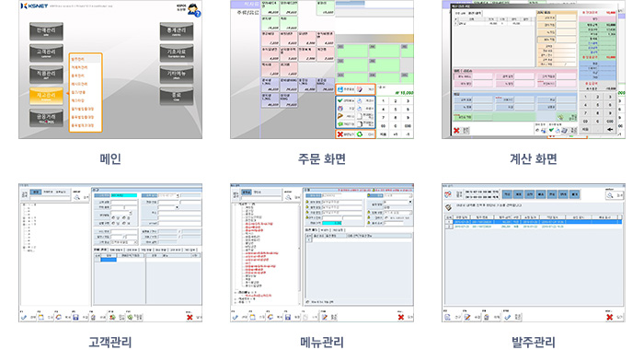Open 직원관리 button on 메인 screen
The image size is (644, 350).
(46, 75)
